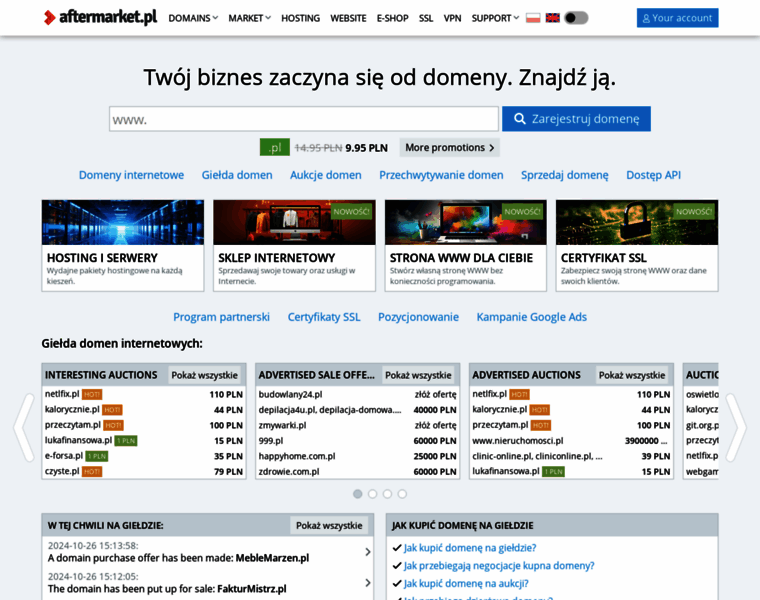Image resolution: width=760 pixels, height=600 pixels.
Task: Open MebleMarzen.pl purchase offer entry
Action: tap(208, 552)
